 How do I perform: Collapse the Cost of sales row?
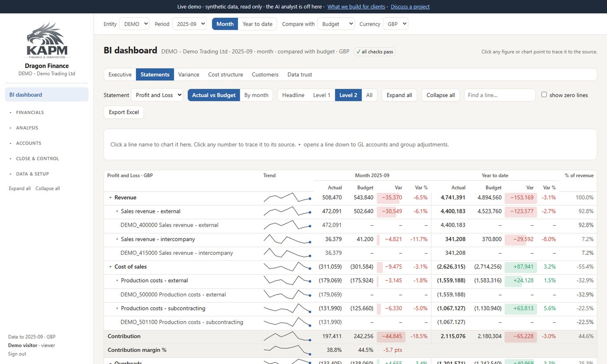[x=111, y=266]
